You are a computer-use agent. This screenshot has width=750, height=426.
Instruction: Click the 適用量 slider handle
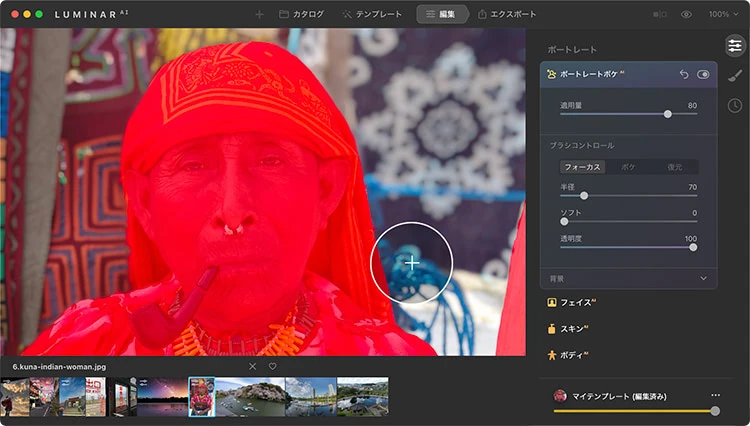tap(668, 114)
